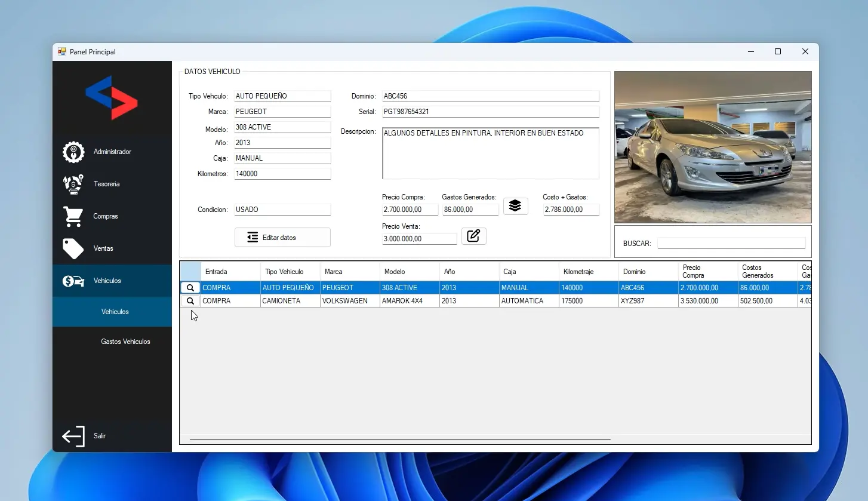This screenshot has height=501, width=868.
Task: Click the Ventas price tag icon
Action: tap(73, 248)
